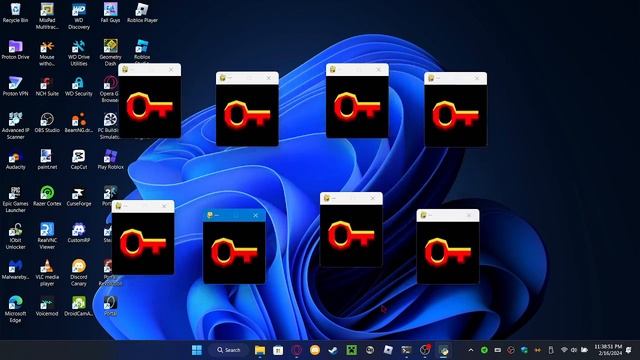This screenshot has height=360, width=640.
Task: Select the BeamNG.drive desktop shortcut
Action: (x=79, y=123)
